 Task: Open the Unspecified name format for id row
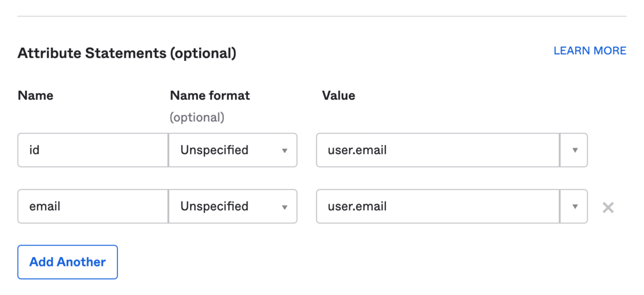point(226,150)
